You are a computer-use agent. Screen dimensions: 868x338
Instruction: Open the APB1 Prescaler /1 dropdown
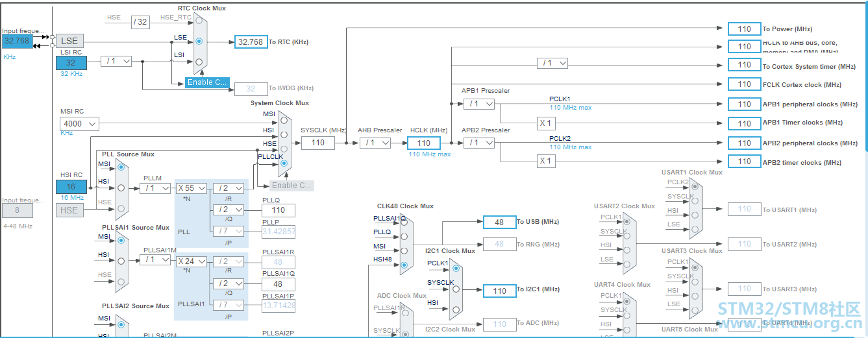click(479, 104)
